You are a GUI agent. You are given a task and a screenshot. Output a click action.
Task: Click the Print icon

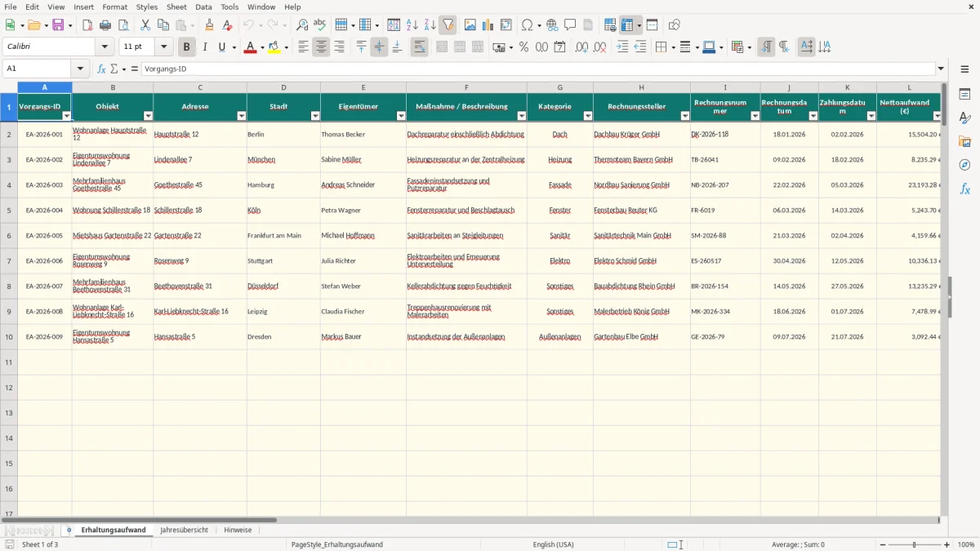click(x=105, y=25)
